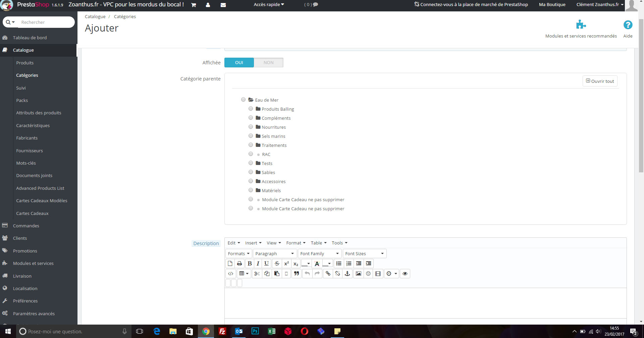Select Nourritures radio button
644x338 pixels.
251,127
